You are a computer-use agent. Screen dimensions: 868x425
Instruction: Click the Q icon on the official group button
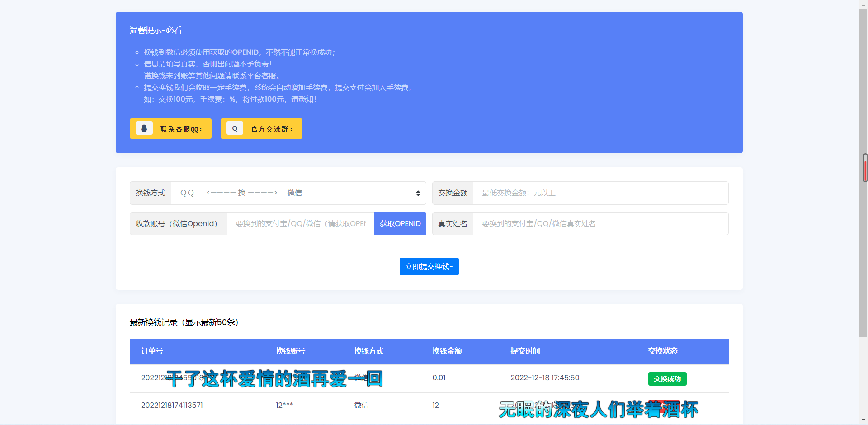click(x=235, y=128)
